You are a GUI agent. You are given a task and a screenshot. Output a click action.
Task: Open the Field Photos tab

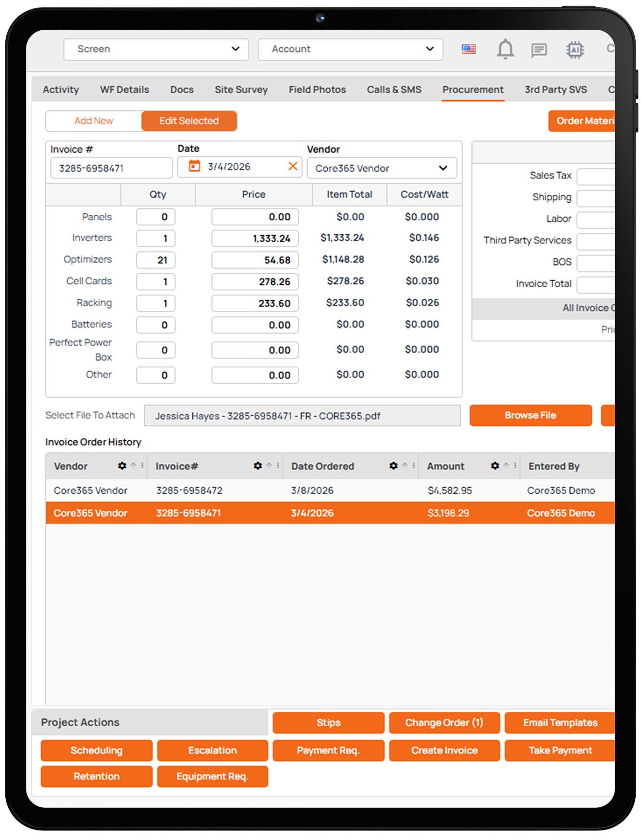317,89
